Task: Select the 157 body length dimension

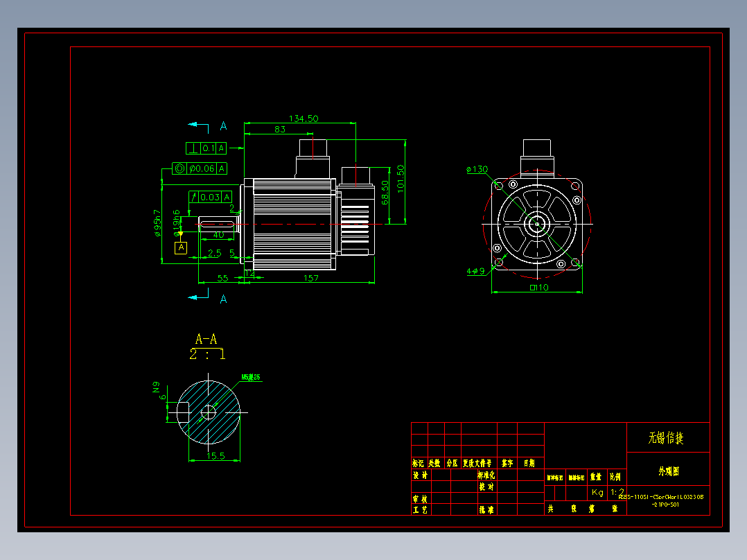Action: 311,278
